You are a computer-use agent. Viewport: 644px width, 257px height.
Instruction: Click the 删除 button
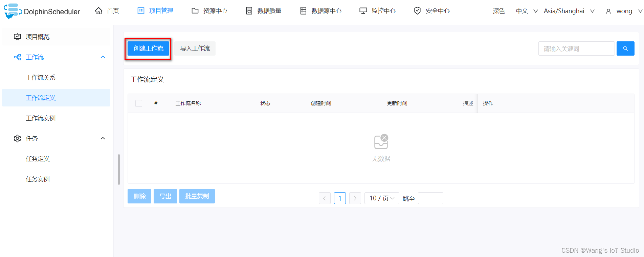[139, 196]
